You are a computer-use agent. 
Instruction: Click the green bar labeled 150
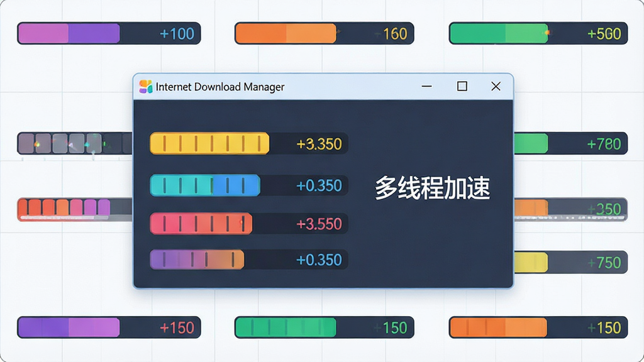(286, 327)
